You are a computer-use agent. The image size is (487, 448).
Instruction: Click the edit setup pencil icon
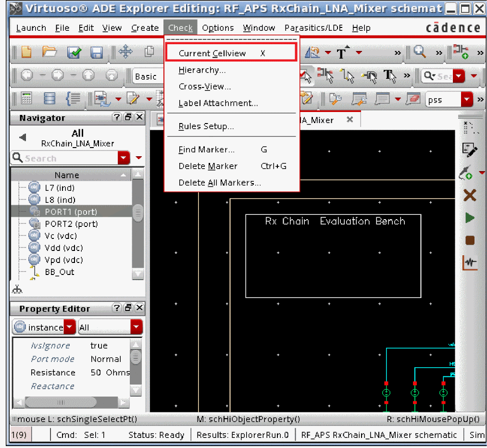[x=469, y=150]
